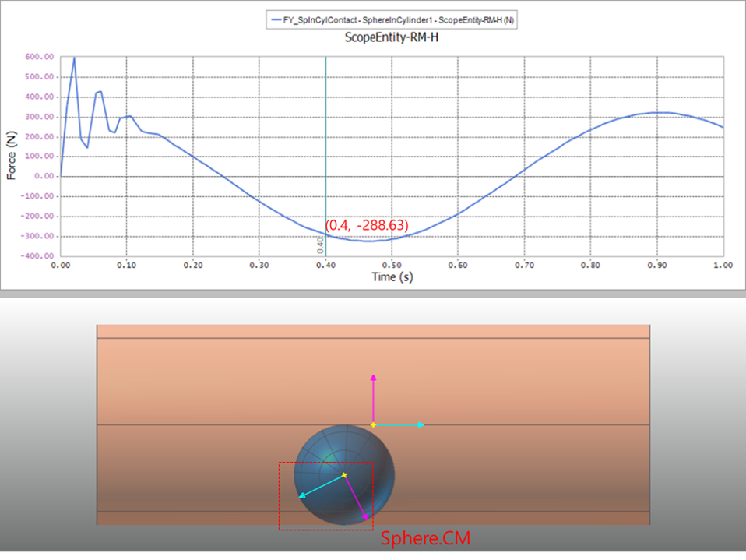The height and width of the screenshot is (560, 746).
Task: Click the Time (s) axis label
Action: pos(391,276)
